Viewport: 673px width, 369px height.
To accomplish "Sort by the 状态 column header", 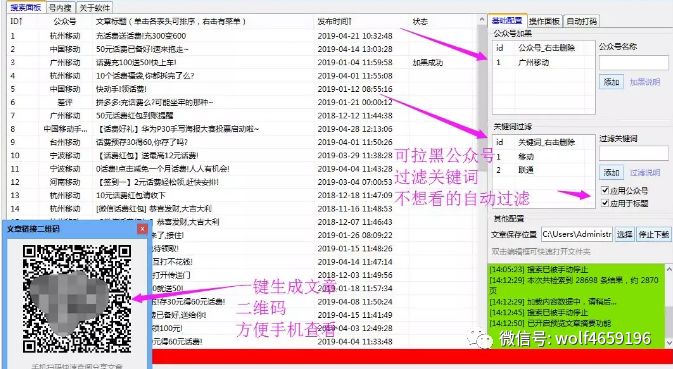I will pos(420,21).
